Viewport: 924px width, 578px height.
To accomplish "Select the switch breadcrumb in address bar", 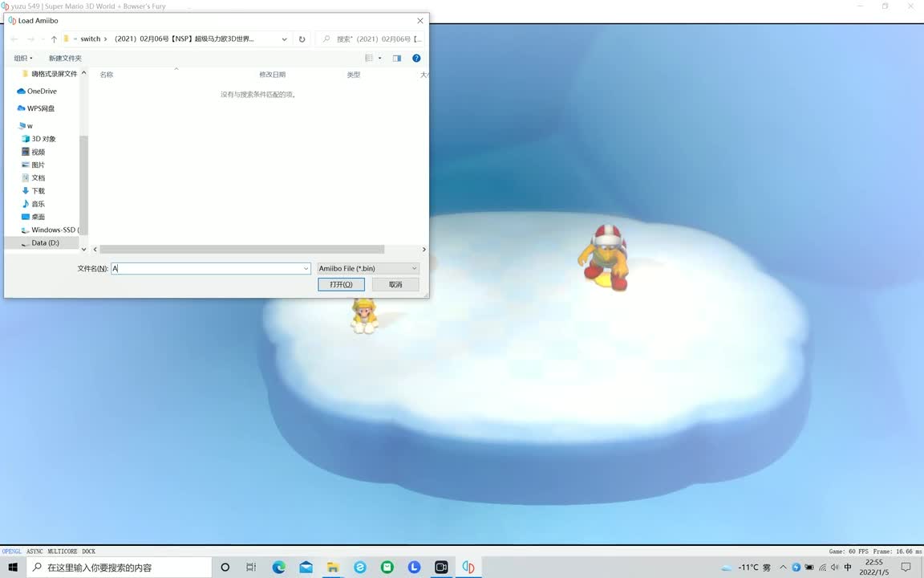I will (x=90, y=39).
